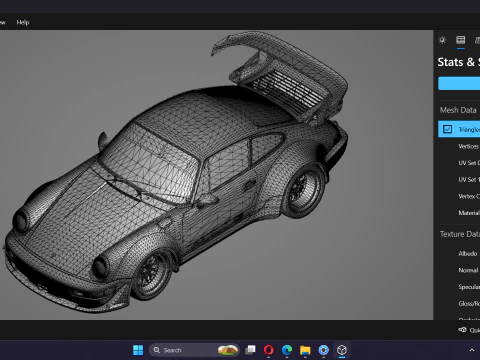480x360 pixels.
Task: Show the Gloss/Roughness texture channel
Action: click(469, 304)
